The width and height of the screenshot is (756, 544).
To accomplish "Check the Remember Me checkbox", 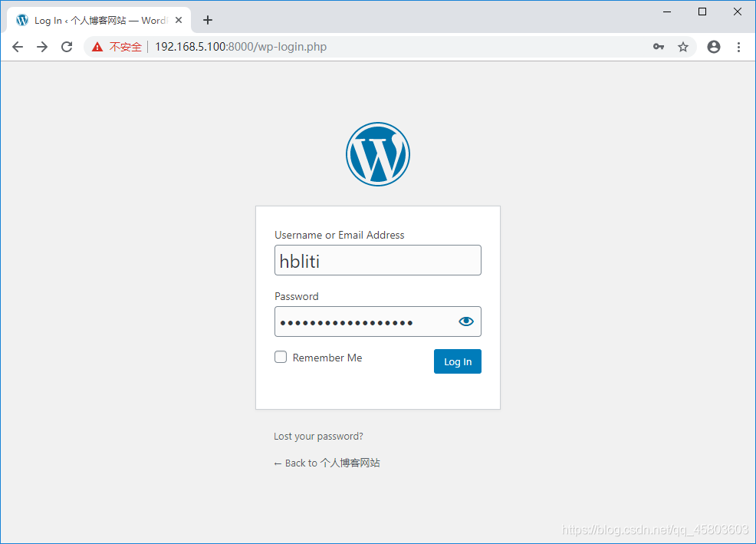I will [281, 357].
